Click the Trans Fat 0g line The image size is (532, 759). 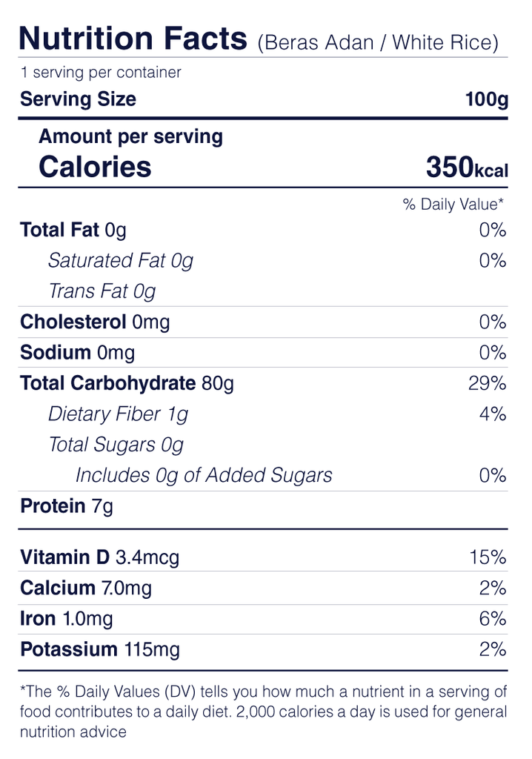(x=102, y=291)
